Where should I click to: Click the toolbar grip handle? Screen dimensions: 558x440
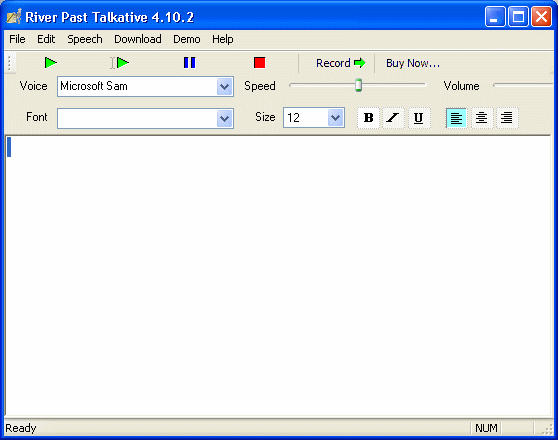pos(10,63)
